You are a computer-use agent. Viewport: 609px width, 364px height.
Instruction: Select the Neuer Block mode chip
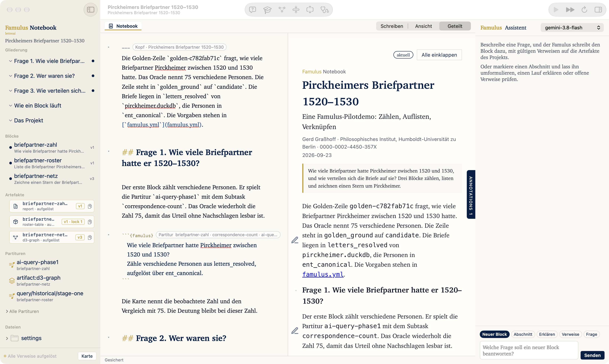click(x=494, y=334)
